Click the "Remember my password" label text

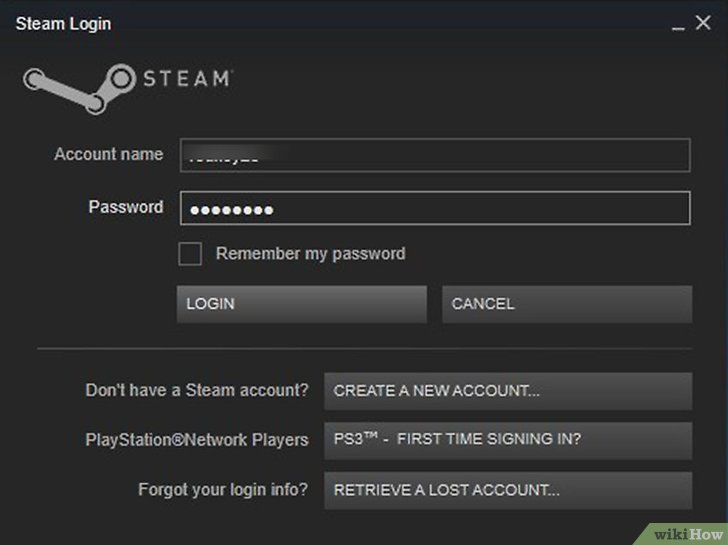click(x=310, y=254)
